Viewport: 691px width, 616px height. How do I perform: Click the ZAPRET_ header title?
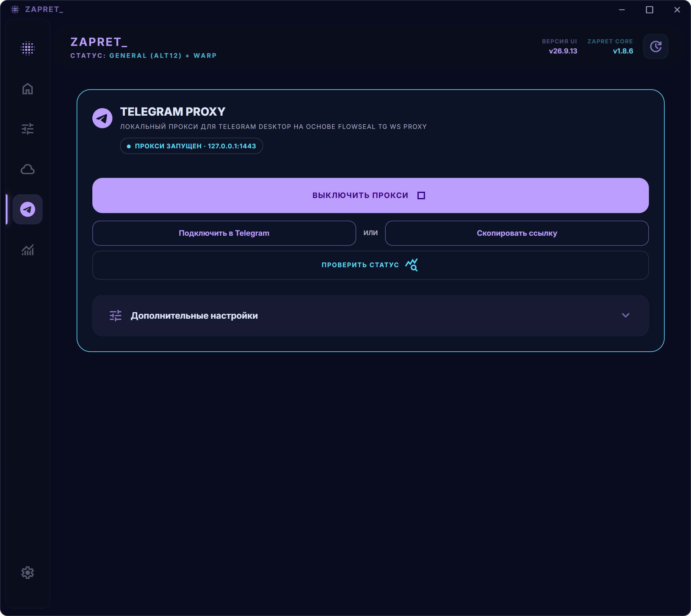(99, 42)
